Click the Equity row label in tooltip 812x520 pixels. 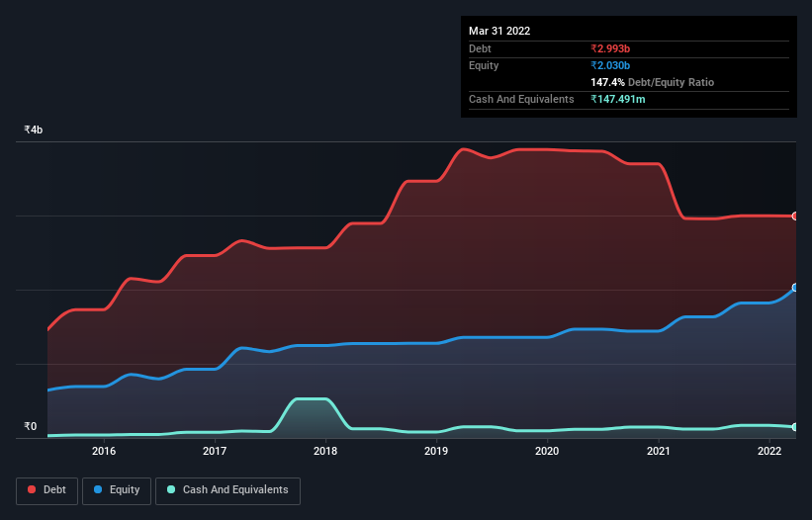484,65
